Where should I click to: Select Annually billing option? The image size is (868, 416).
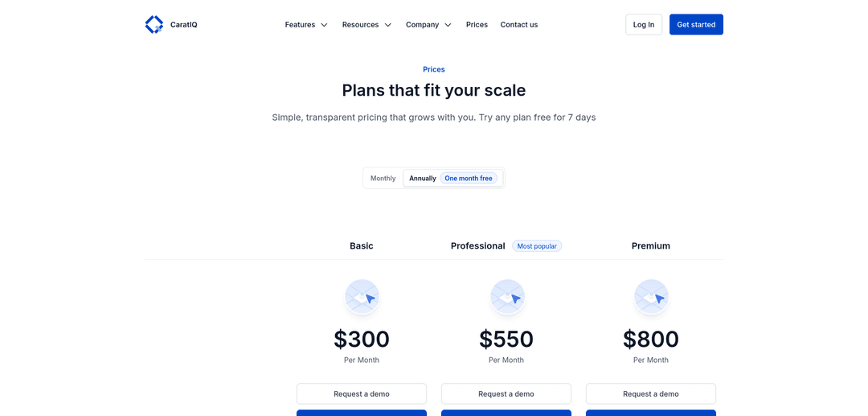[423, 179]
